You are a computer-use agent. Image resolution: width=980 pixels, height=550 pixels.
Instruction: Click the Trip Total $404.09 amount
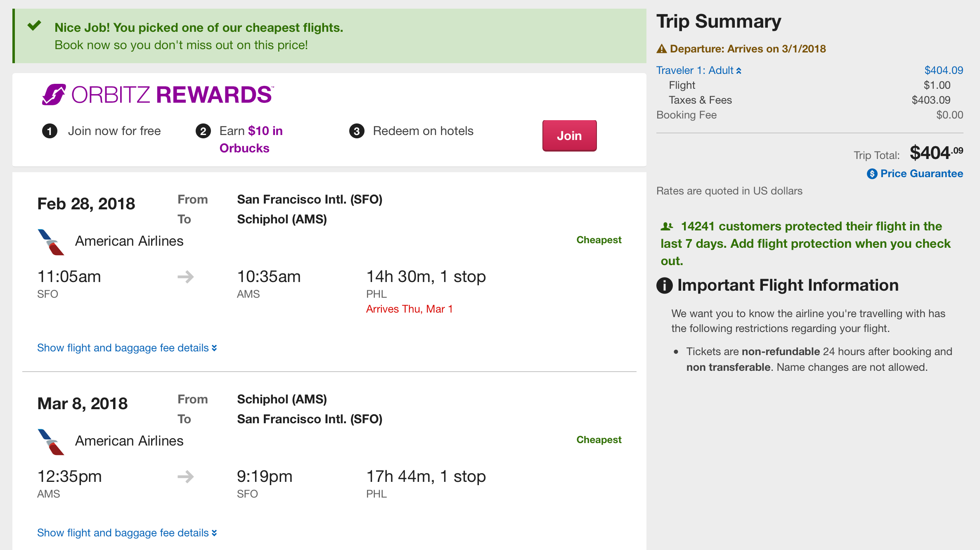(936, 153)
